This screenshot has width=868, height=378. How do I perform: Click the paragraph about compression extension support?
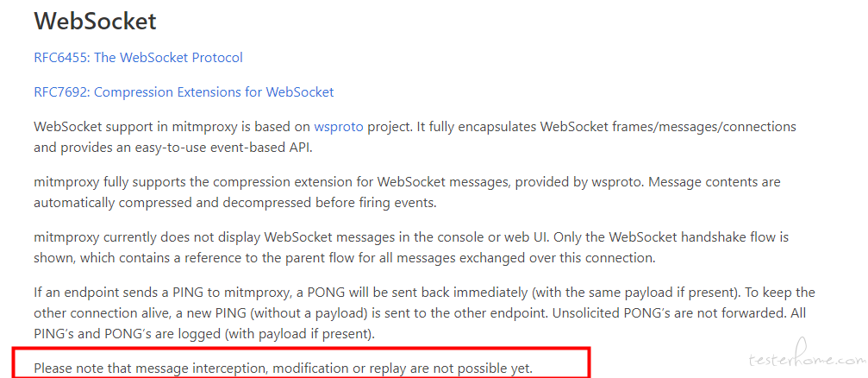[x=407, y=192]
